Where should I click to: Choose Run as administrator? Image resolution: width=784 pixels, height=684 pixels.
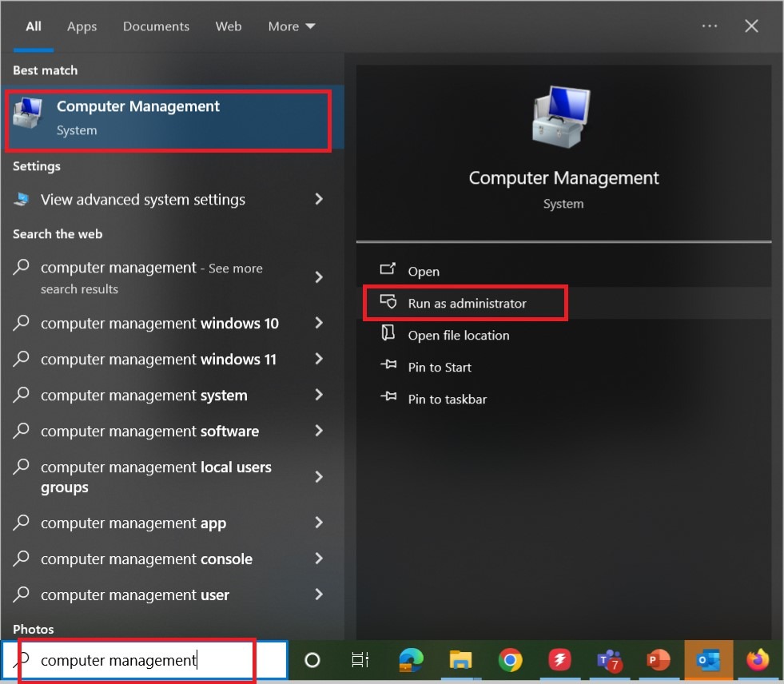click(x=467, y=304)
